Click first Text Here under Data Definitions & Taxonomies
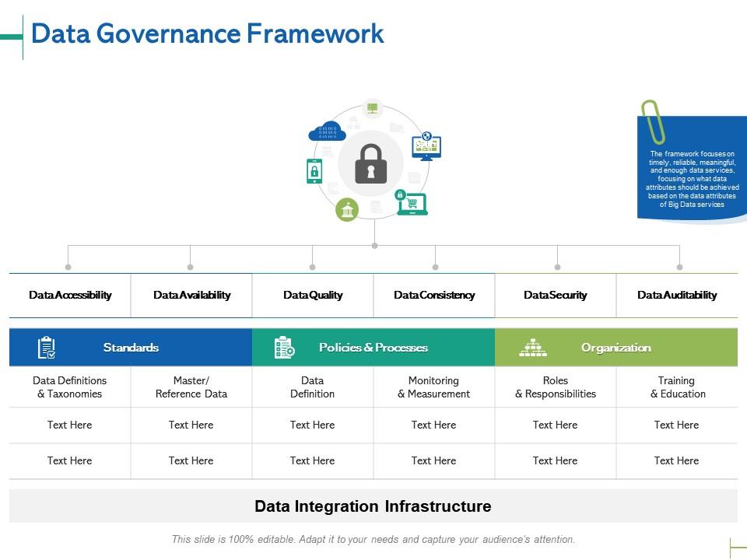747x560 pixels. [69, 425]
